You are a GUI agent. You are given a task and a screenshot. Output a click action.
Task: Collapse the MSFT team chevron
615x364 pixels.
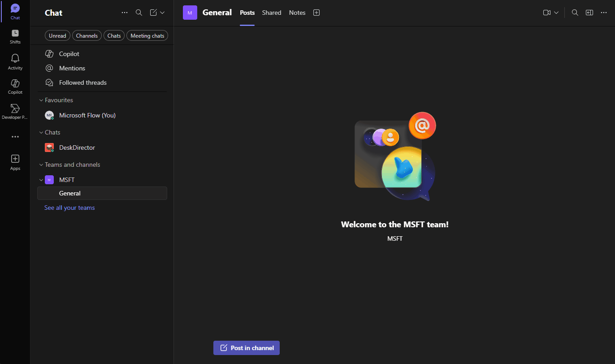(x=41, y=180)
